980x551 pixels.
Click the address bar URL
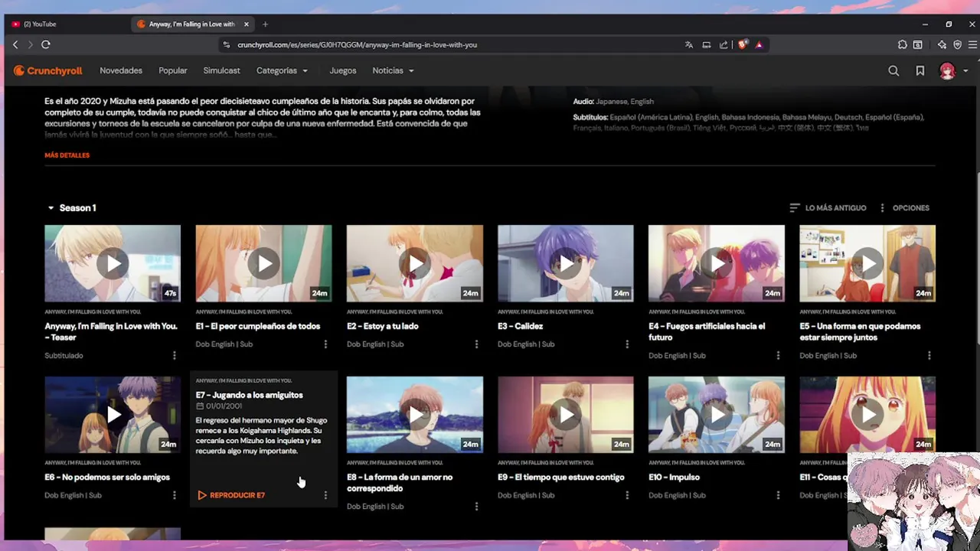357,44
